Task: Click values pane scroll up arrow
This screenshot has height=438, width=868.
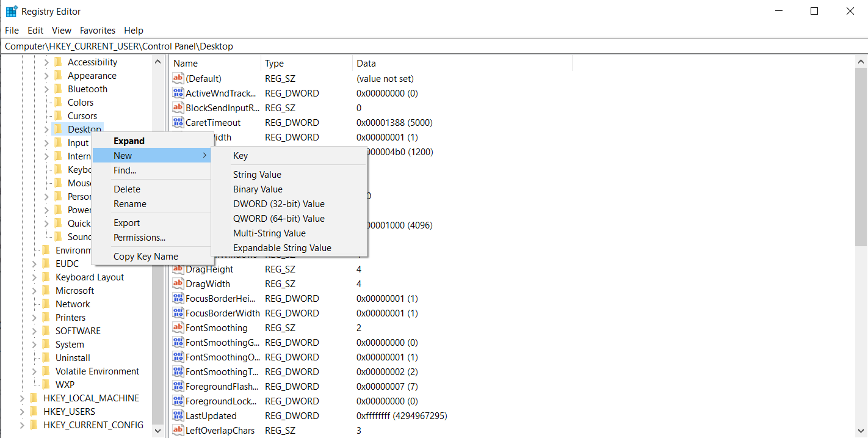Action: (861, 62)
